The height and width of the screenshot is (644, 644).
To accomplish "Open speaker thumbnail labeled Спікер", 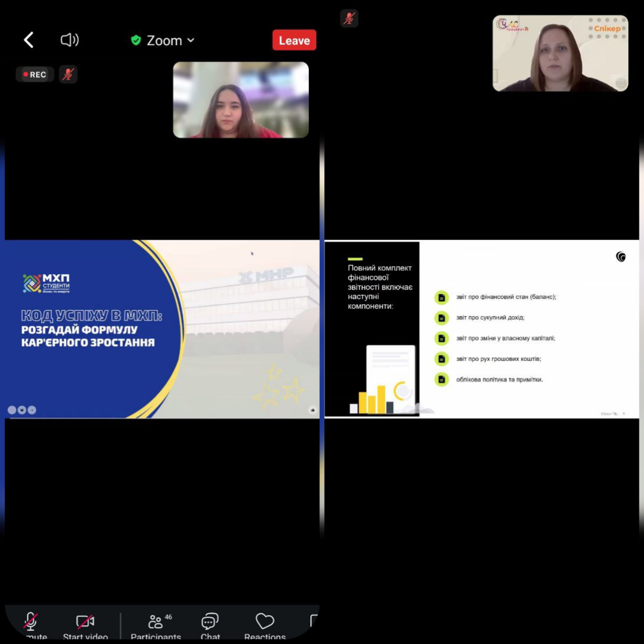I will point(560,53).
